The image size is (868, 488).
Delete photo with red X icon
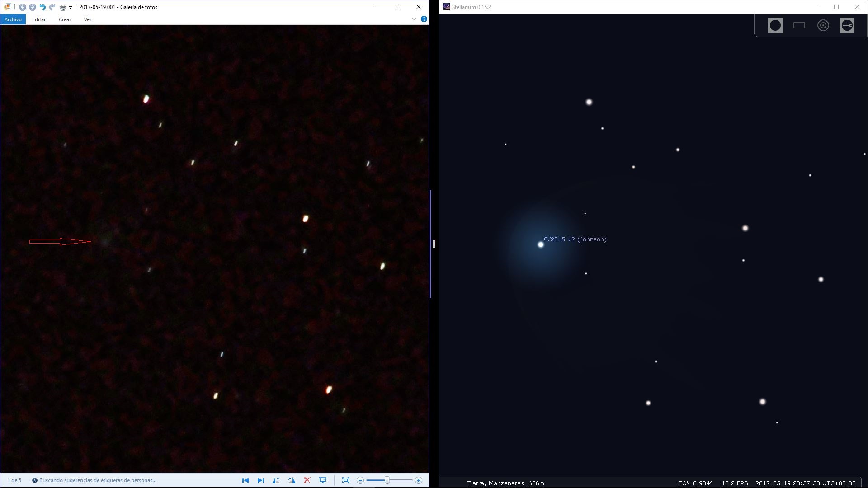pos(307,480)
